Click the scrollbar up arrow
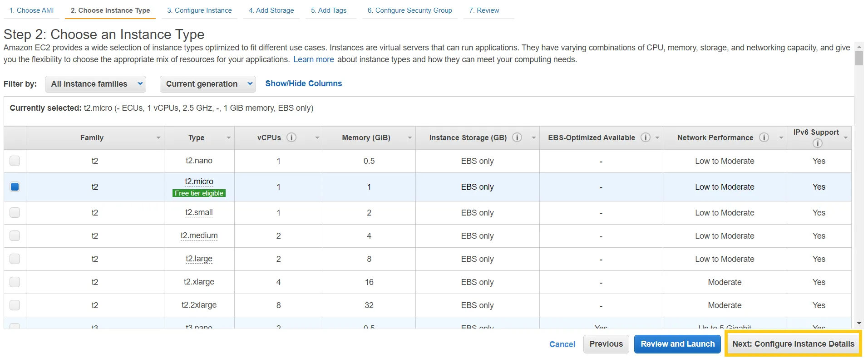Screen dimensions: 868x358 (859, 47)
